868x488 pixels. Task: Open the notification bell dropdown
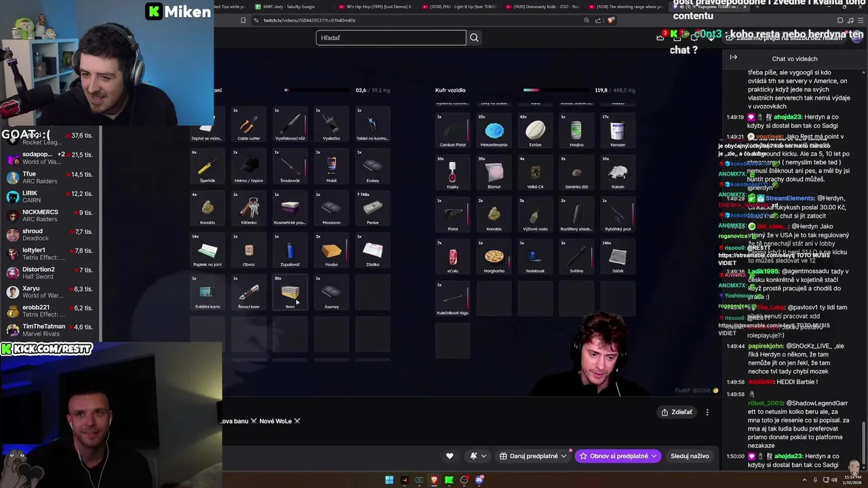tap(477, 456)
